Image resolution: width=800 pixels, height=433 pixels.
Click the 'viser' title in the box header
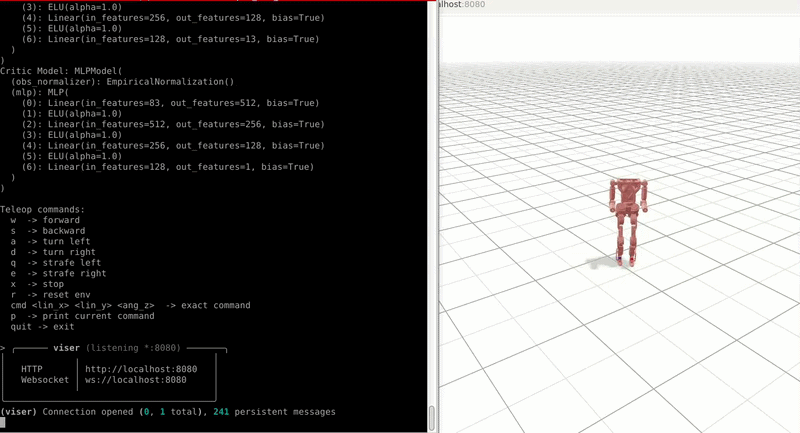point(66,348)
